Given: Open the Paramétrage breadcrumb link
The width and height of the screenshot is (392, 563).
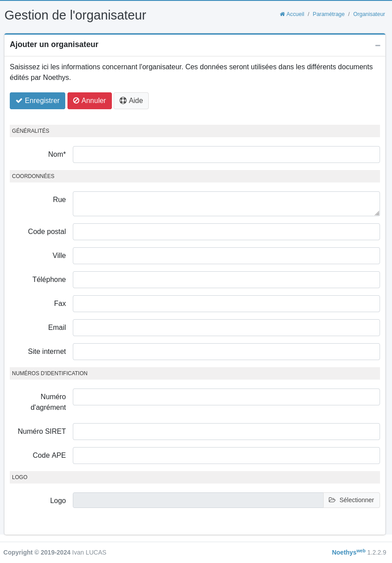Looking at the screenshot, I should click(x=329, y=14).
